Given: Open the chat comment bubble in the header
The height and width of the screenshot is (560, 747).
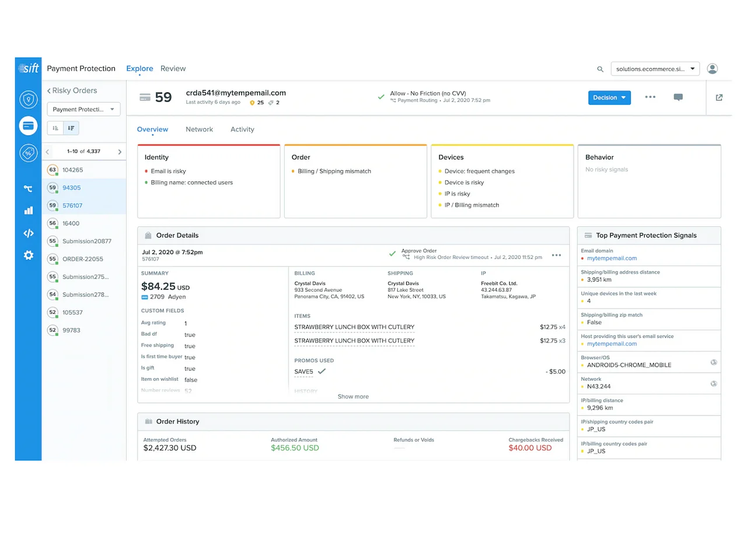Looking at the screenshot, I should [x=678, y=97].
